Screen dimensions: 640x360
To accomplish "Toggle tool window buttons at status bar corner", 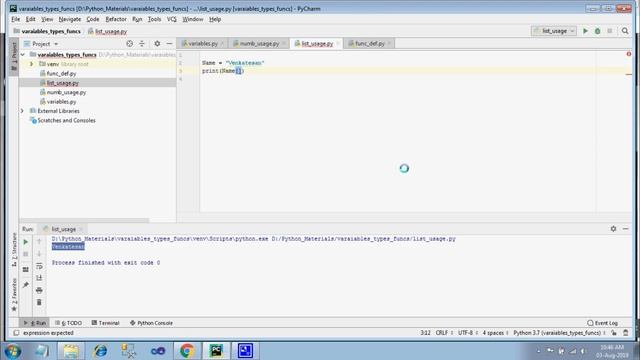I will click(x=16, y=333).
